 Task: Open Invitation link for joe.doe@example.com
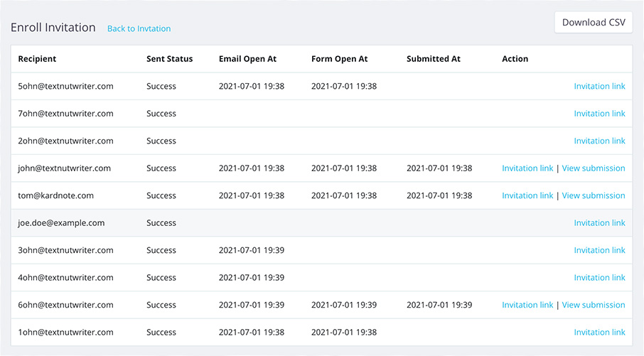(x=599, y=223)
